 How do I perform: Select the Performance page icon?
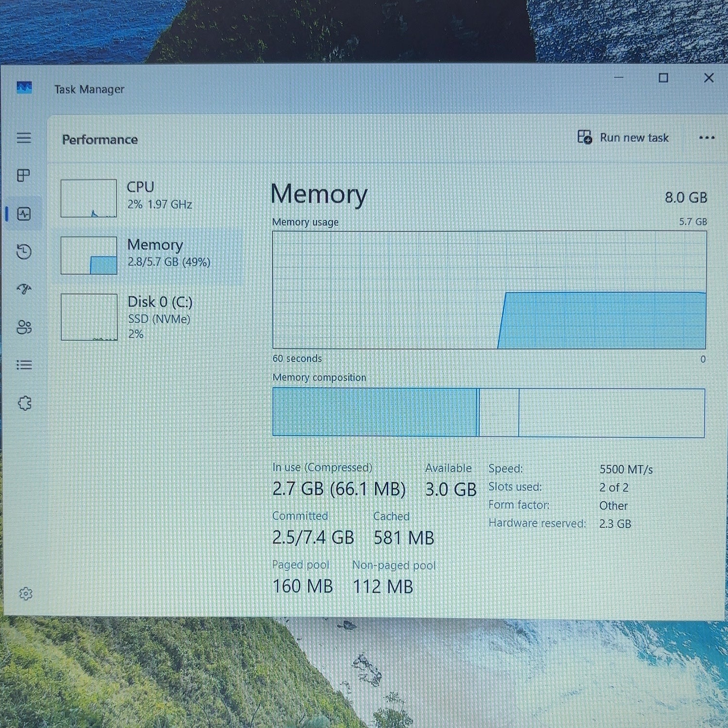24,214
